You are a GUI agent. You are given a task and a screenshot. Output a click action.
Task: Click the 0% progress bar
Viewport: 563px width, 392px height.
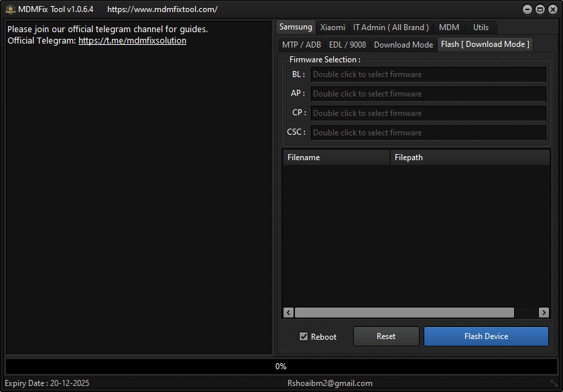tap(281, 366)
